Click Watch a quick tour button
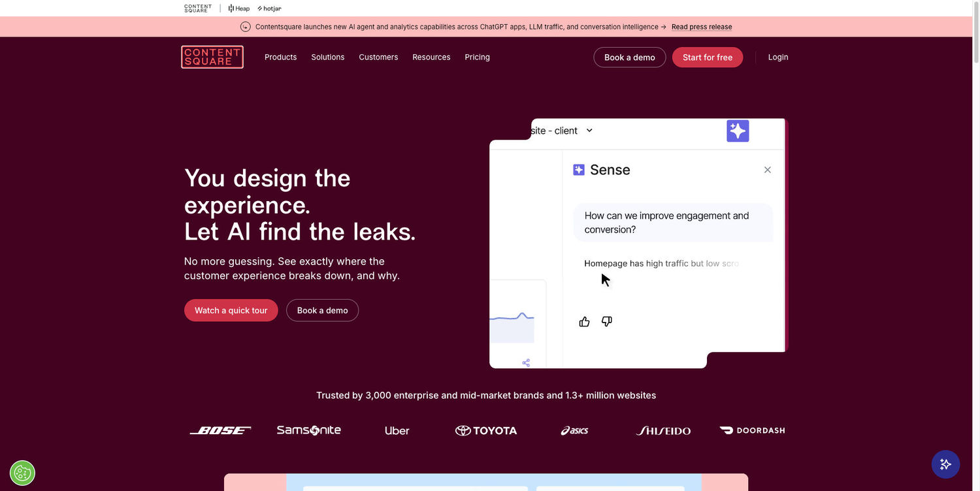This screenshot has height=491, width=980. tap(231, 310)
